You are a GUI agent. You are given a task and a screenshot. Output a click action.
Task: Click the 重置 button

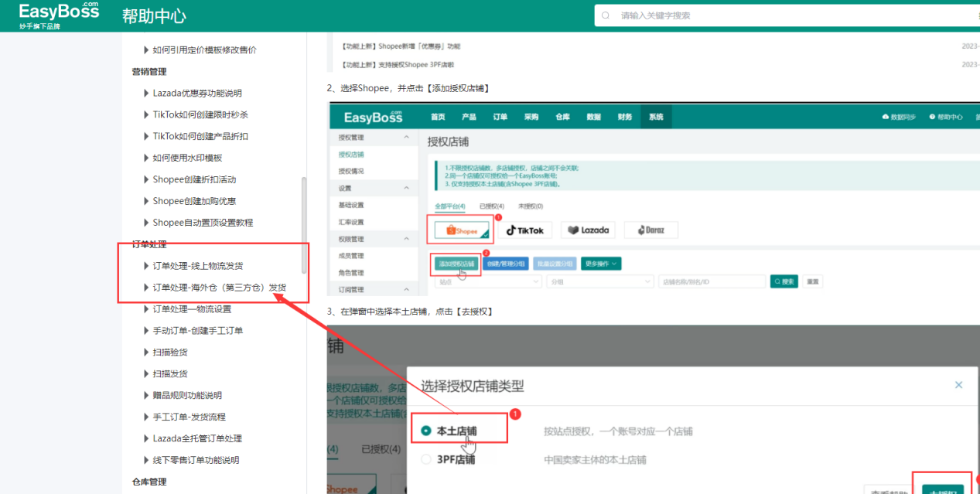(812, 281)
